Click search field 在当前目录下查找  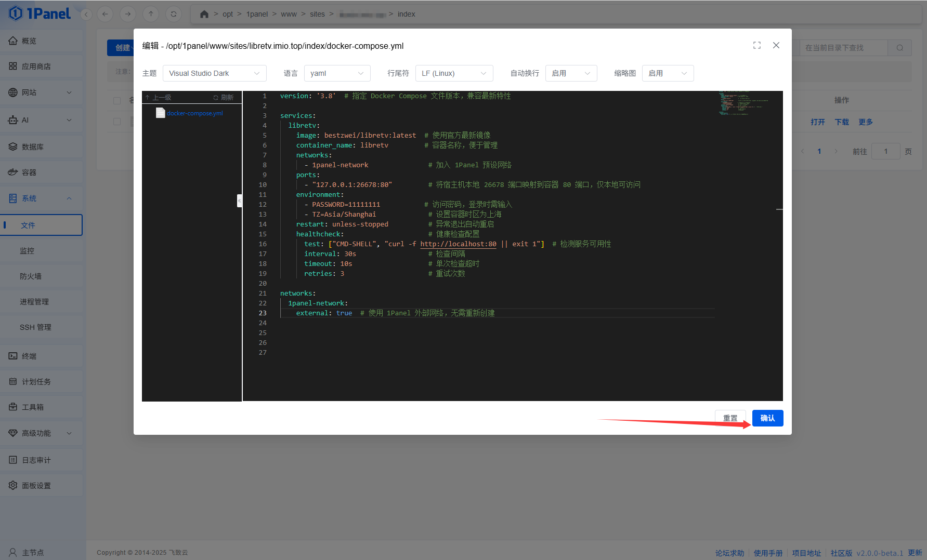[x=843, y=48]
